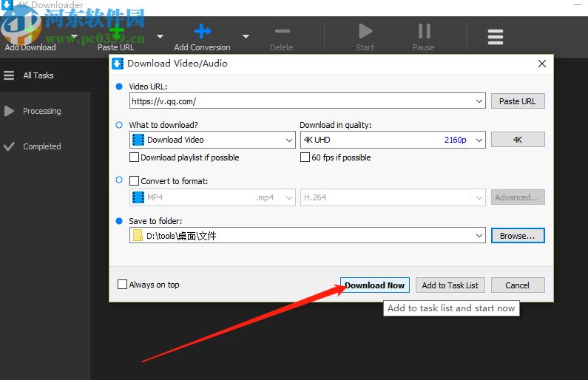Click the Cancel button
The height and width of the screenshot is (380, 588).
pyautogui.click(x=518, y=285)
